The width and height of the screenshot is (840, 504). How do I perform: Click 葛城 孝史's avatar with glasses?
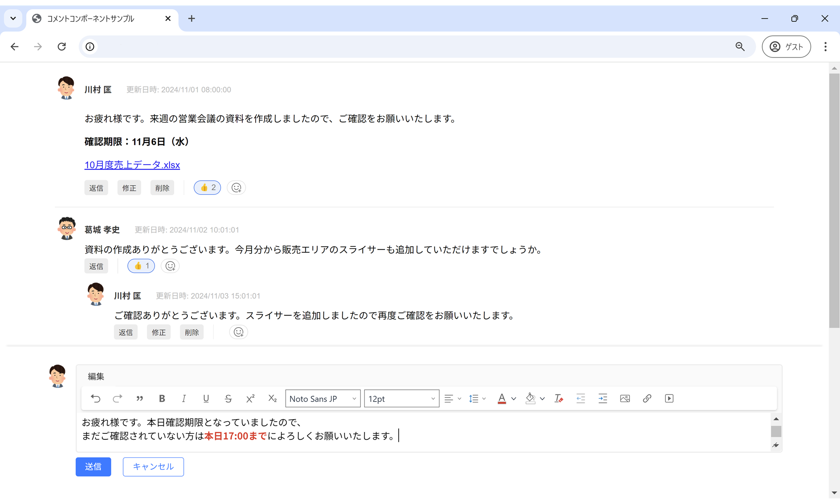(x=66, y=228)
